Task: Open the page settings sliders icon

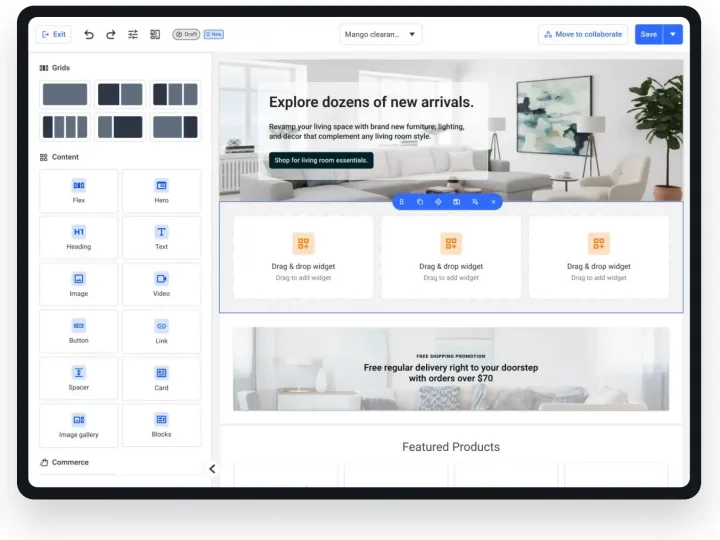Action: 133,34
